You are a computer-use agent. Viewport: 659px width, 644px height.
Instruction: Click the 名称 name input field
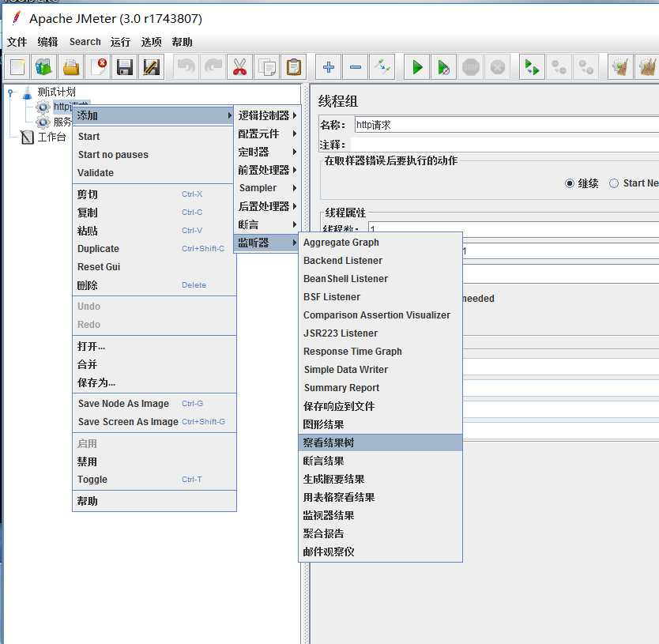tap(506, 125)
